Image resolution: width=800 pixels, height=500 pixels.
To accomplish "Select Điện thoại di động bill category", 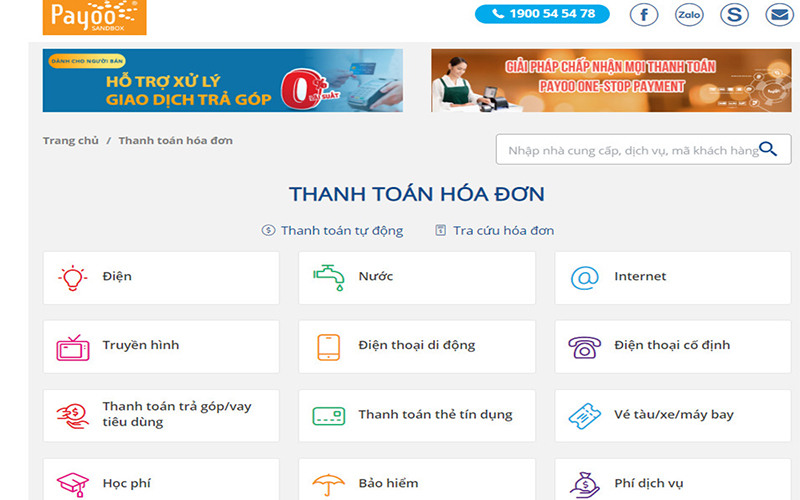I will (417, 346).
